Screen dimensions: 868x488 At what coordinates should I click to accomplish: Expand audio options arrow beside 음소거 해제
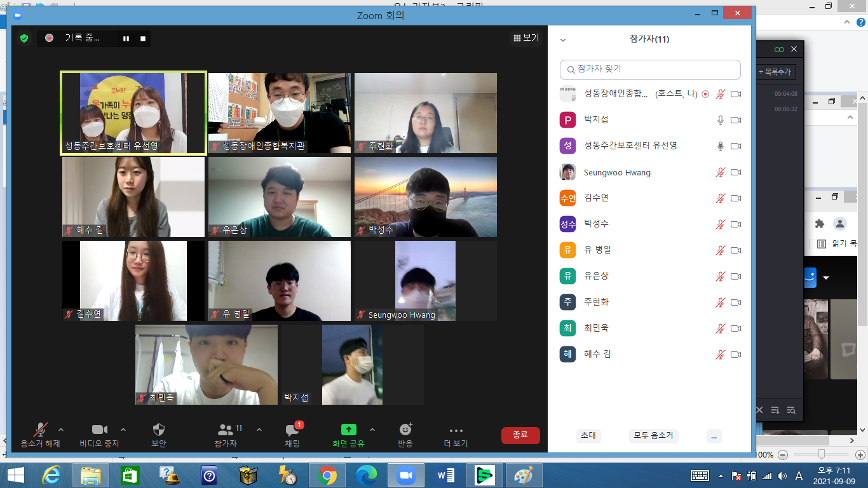(61, 430)
